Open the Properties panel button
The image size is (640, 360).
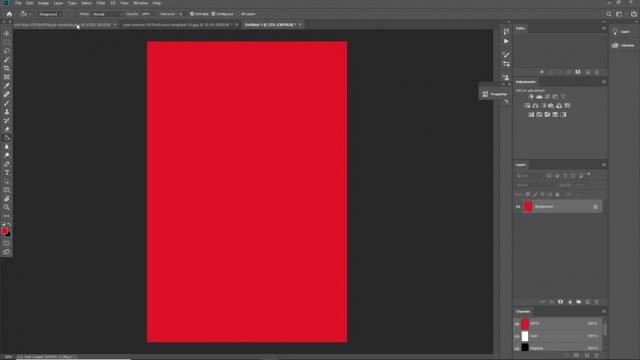(494, 94)
